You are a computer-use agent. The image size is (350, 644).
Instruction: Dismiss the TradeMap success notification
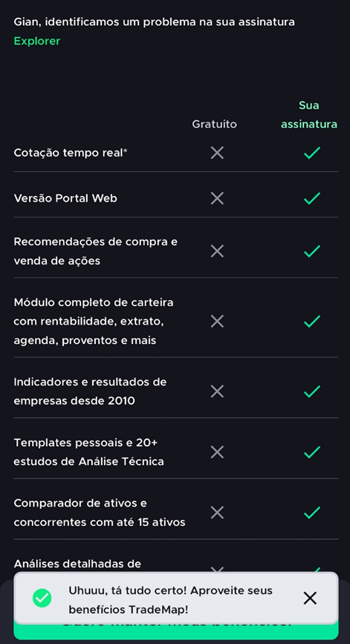(x=310, y=599)
